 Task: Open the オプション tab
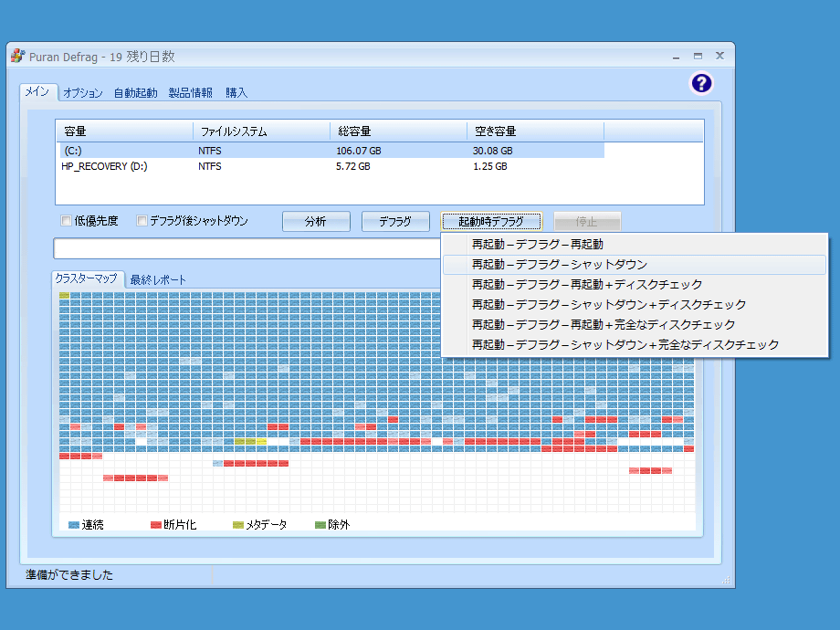point(82,93)
